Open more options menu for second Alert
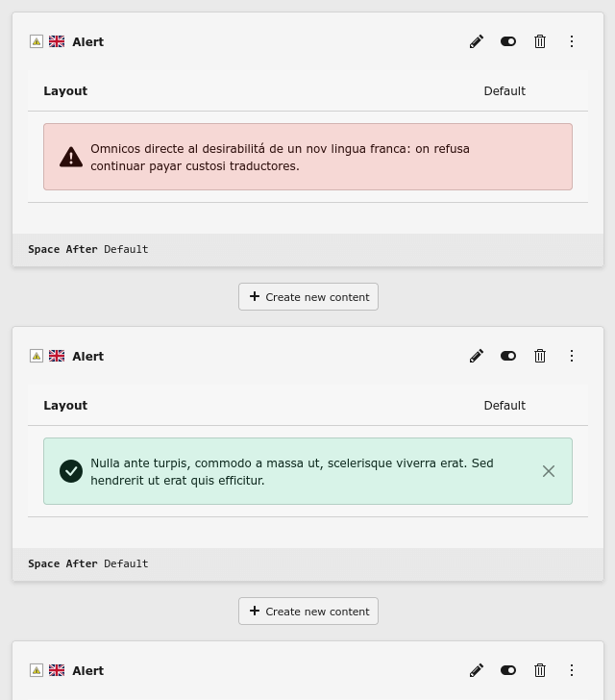Viewport: 615px width, 700px height. [x=572, y=356]
